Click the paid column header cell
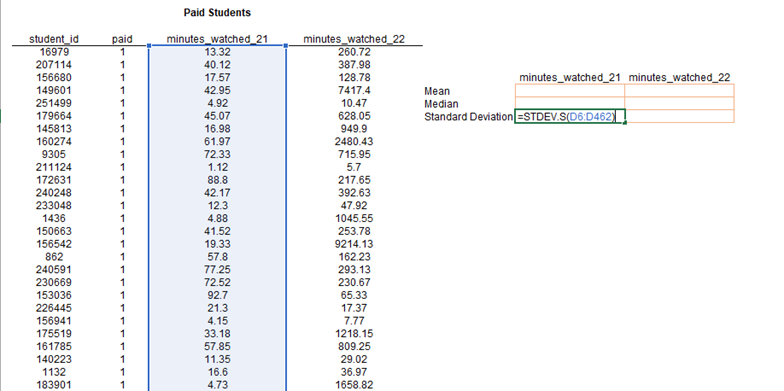The width and height of the screenshot is (784, 391). [x=122, y=39]
